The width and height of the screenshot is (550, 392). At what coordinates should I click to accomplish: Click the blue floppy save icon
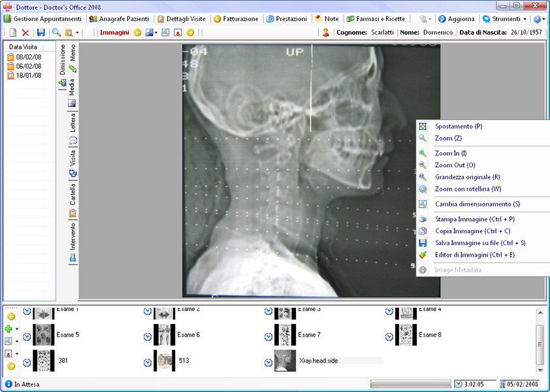pos(41,33)
